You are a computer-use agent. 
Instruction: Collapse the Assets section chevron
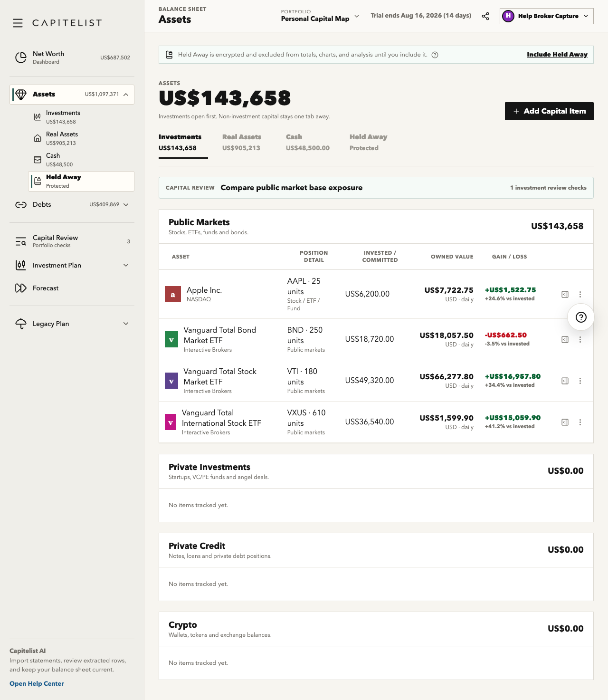tap(126, 95)
